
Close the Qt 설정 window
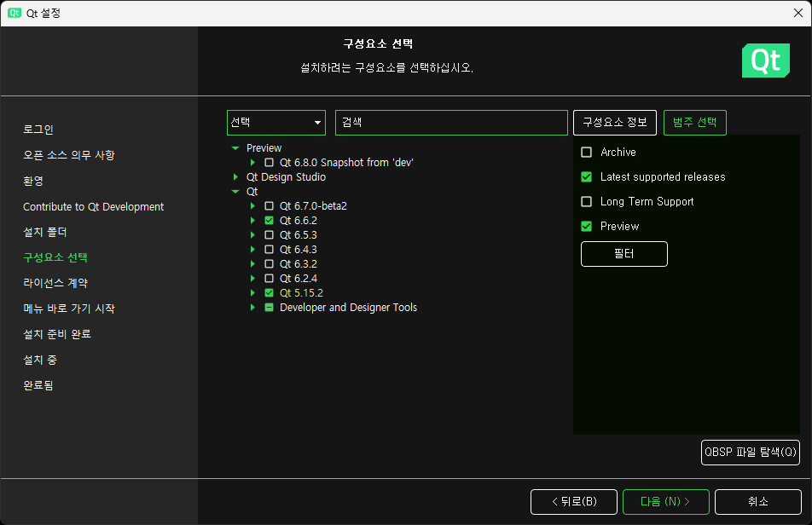click(x=798, y=13)
